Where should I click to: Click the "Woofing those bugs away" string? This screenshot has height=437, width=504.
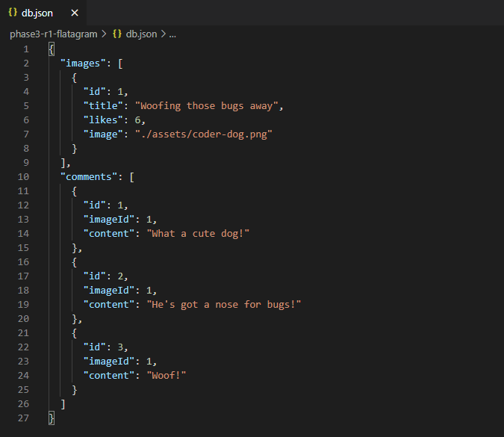pyautogui.click(x=206, y=106)
